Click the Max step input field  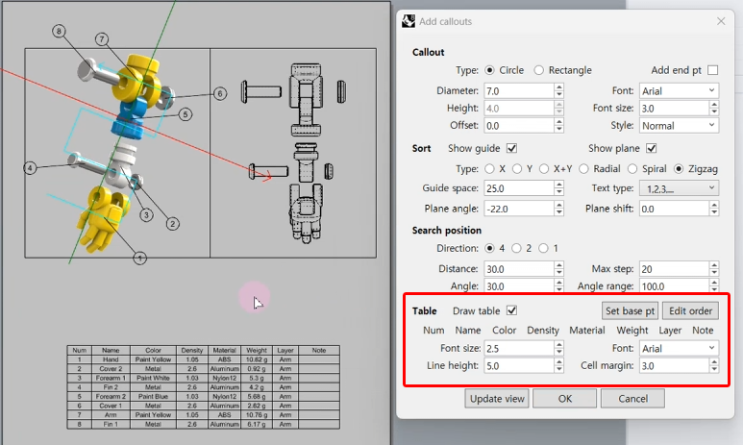[674, 269]
